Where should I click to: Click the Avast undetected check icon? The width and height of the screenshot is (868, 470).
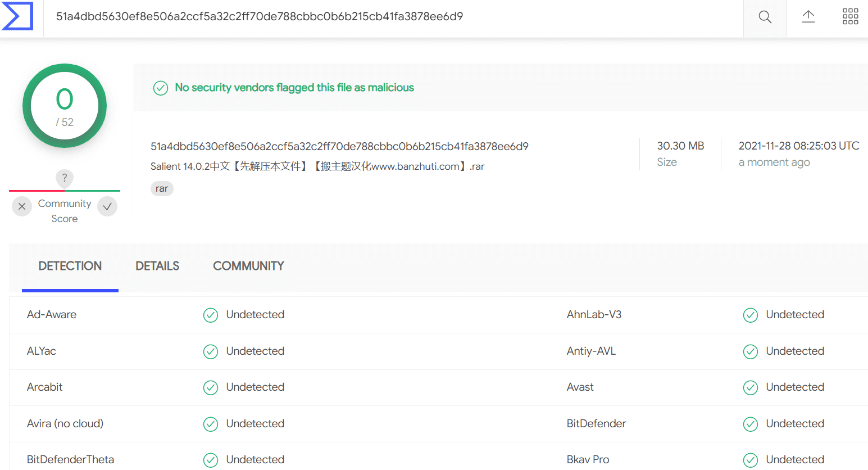751,387
